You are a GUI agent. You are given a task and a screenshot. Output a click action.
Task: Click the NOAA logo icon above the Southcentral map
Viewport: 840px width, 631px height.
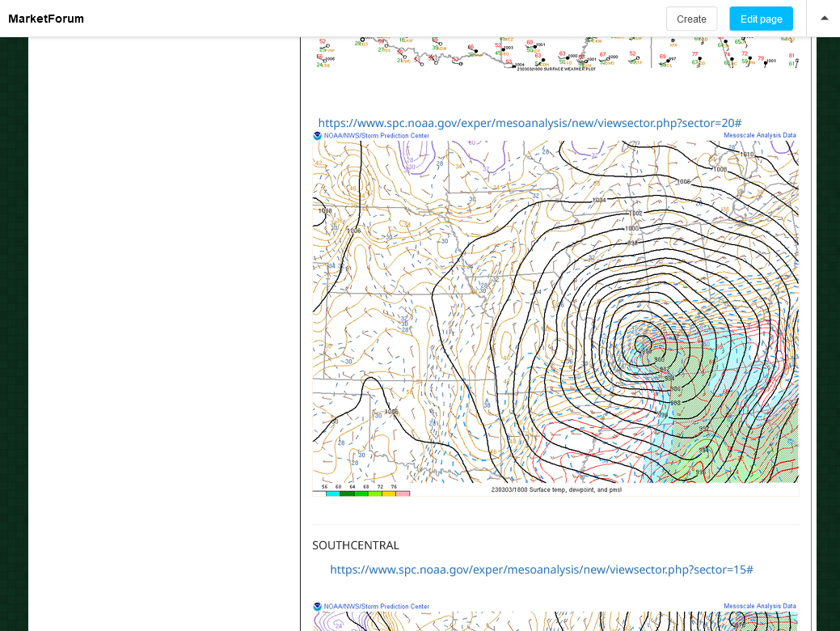[x=317, y=607]
